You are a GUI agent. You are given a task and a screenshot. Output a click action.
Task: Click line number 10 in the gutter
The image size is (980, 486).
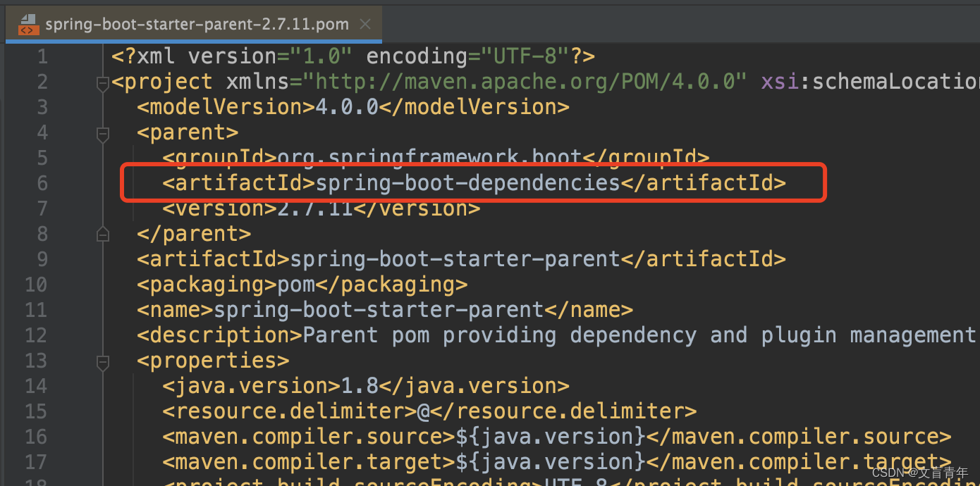36,285
